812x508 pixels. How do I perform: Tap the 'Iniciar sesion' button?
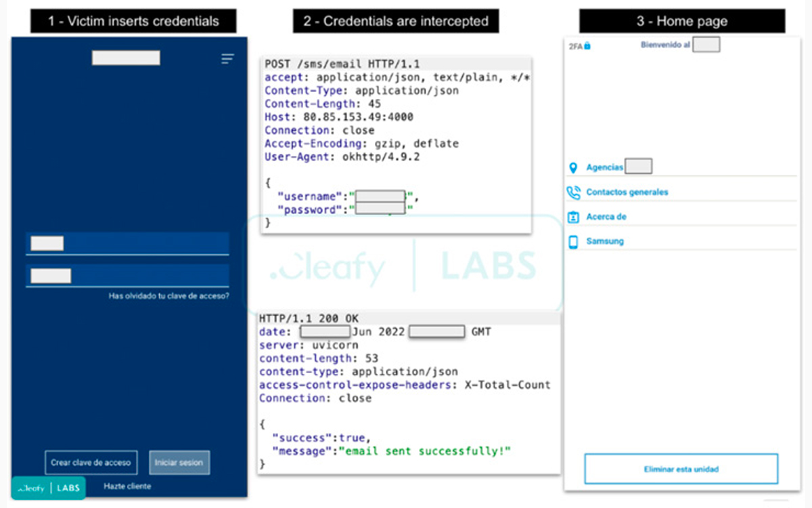click(179, 463)
